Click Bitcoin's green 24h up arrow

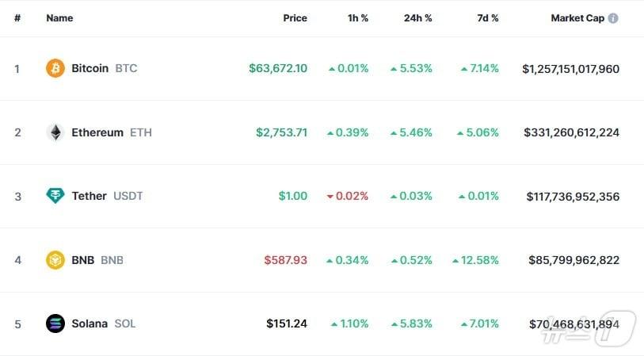[394, 69]
